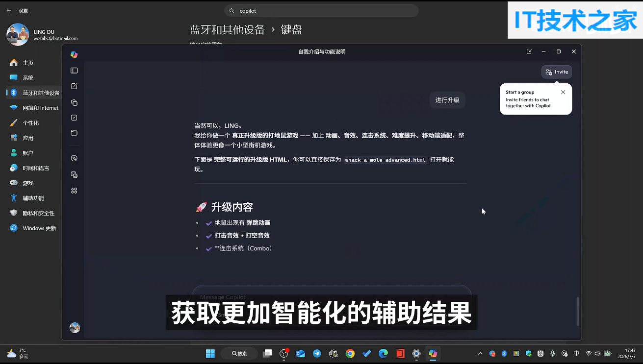Dismiss the Start a group tooltip
Image resolution: width=643 pixels, height=364 pixels.
point(563,92)
